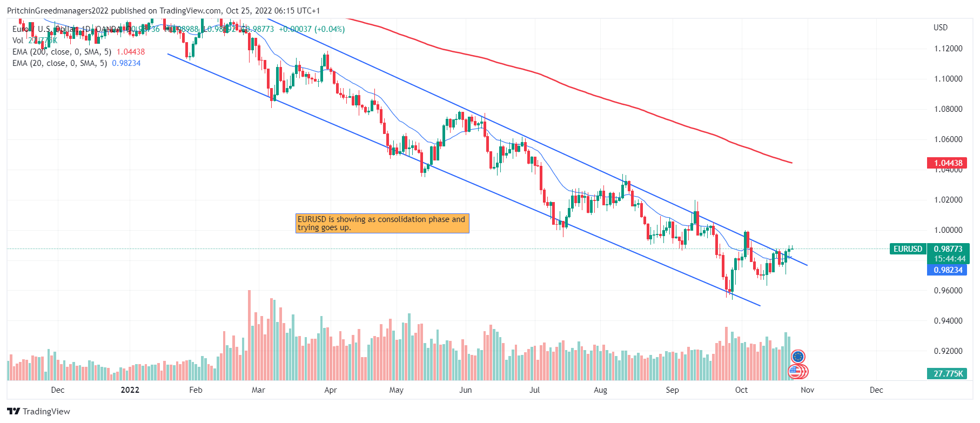Click the US flag economic event icon

pos(795,371)
